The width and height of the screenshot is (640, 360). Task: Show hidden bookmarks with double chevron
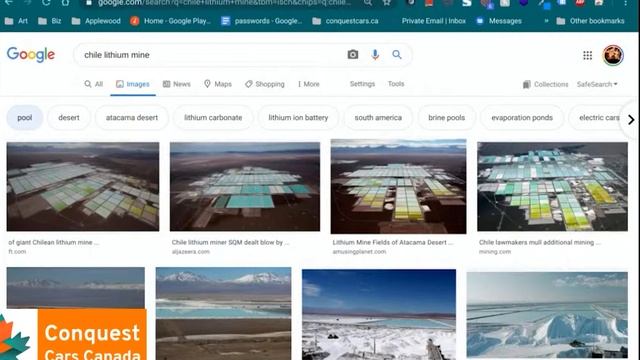pos(546,21)
